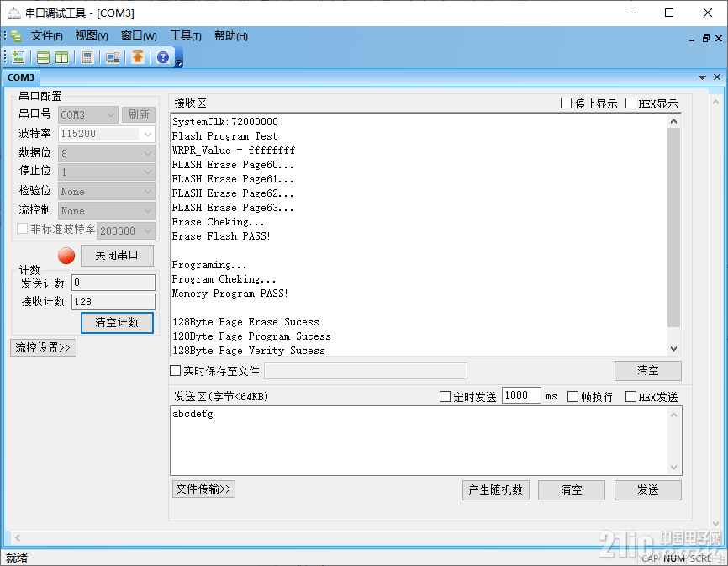Click the red port status indicator

[66, 256]
